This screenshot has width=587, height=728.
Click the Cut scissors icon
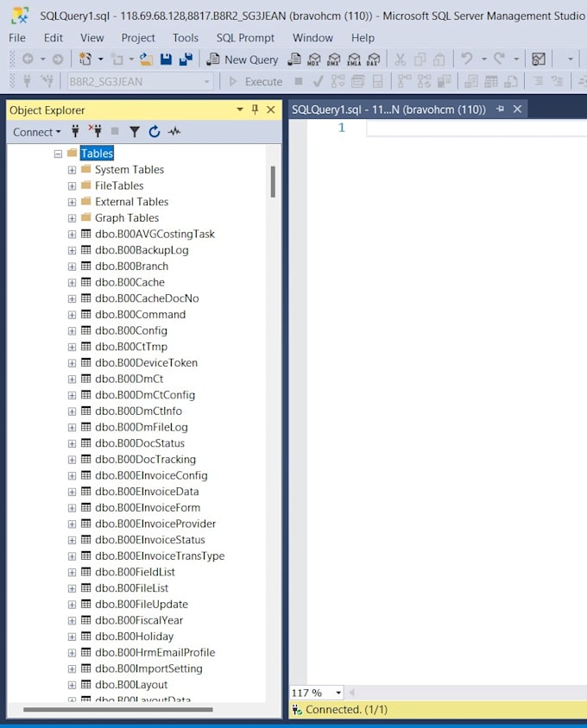click(x=401, y=60)
